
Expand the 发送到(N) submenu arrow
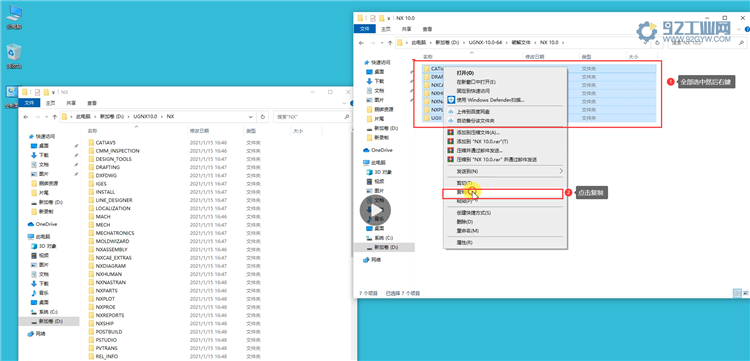[562, 171]
